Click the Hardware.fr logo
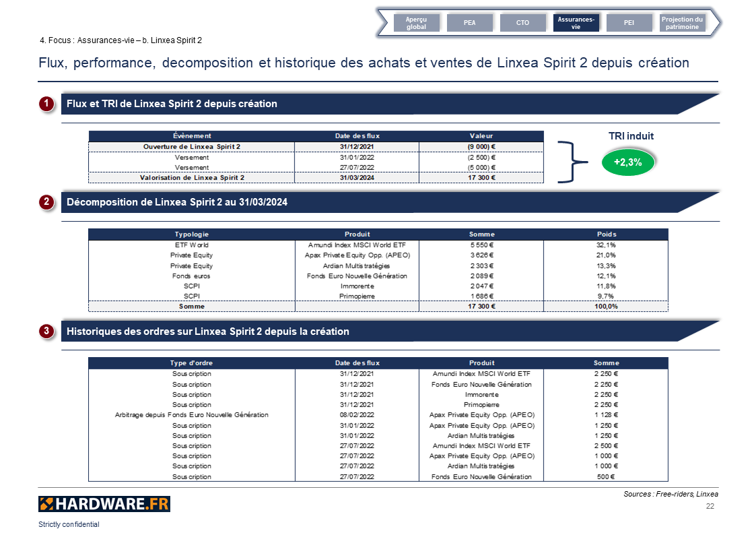This screenshot has height=535, width=756. (x=104, y=504)
